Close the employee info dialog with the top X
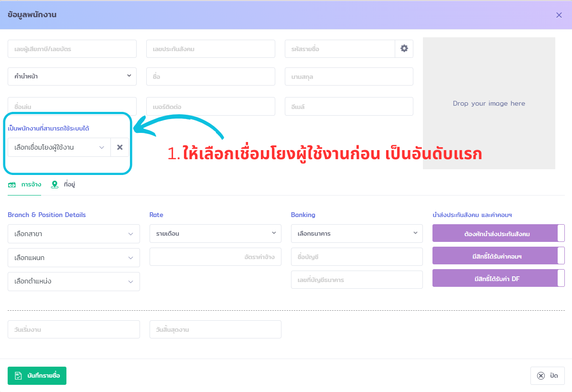Image resolution: width=572 pixels, height=392 pixels. pos(559,15)
